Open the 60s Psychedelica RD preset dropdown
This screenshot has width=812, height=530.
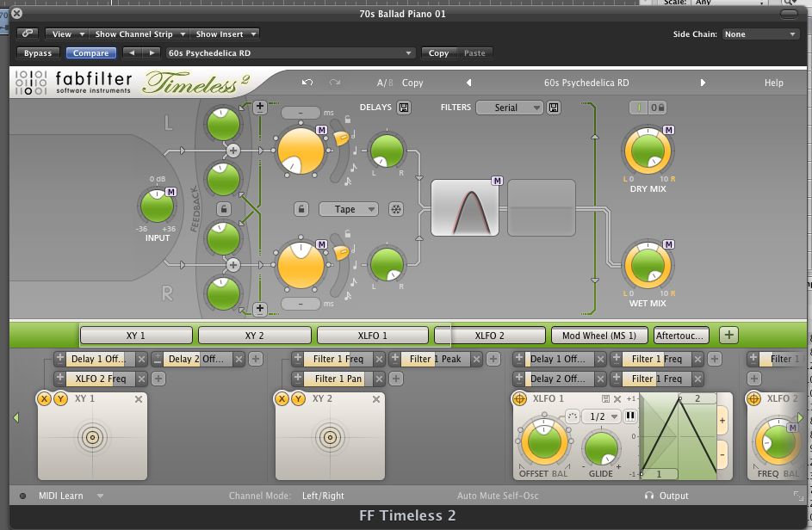[x=290, y=52]
